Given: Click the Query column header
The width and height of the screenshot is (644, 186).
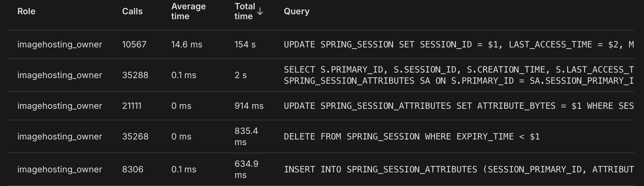Looking at the screenshot, I should 296,11.
